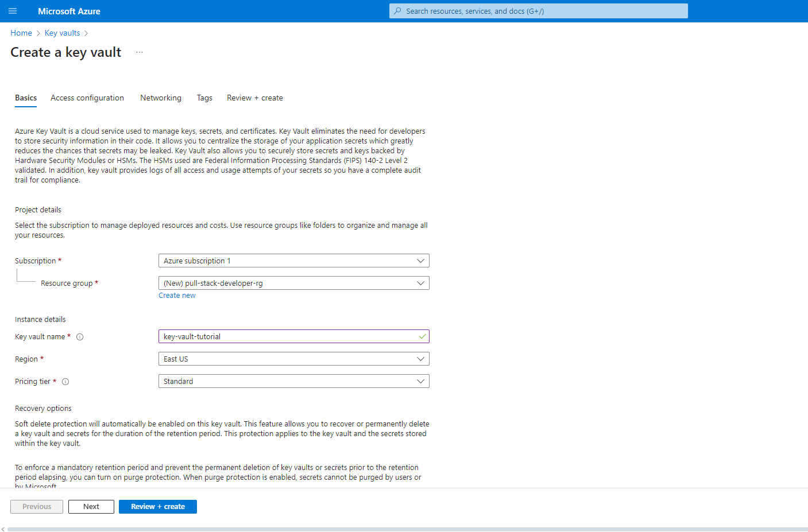808x532 pixels.
Task: Focus the Key vault name input field
Action: (293, 336)
